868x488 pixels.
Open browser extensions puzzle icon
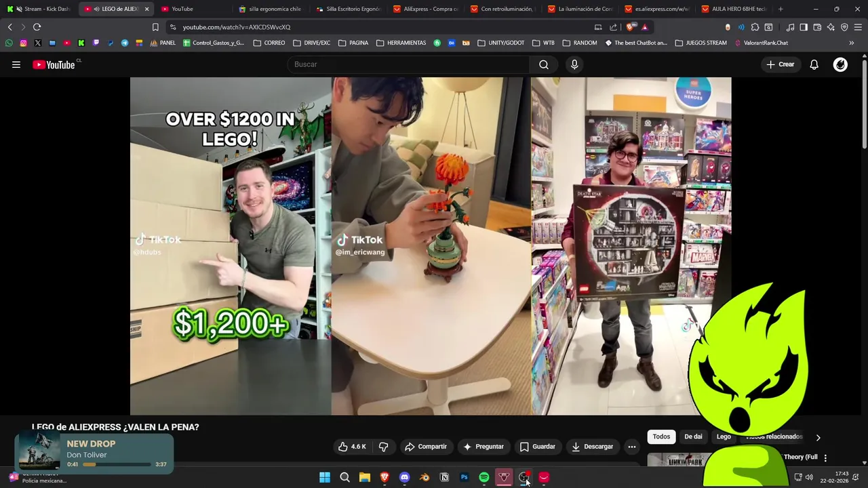pos(755,27)
